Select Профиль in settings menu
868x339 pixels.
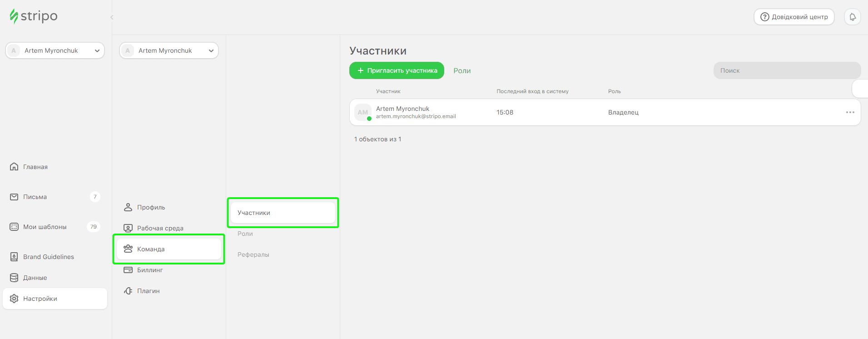point(151,207)
